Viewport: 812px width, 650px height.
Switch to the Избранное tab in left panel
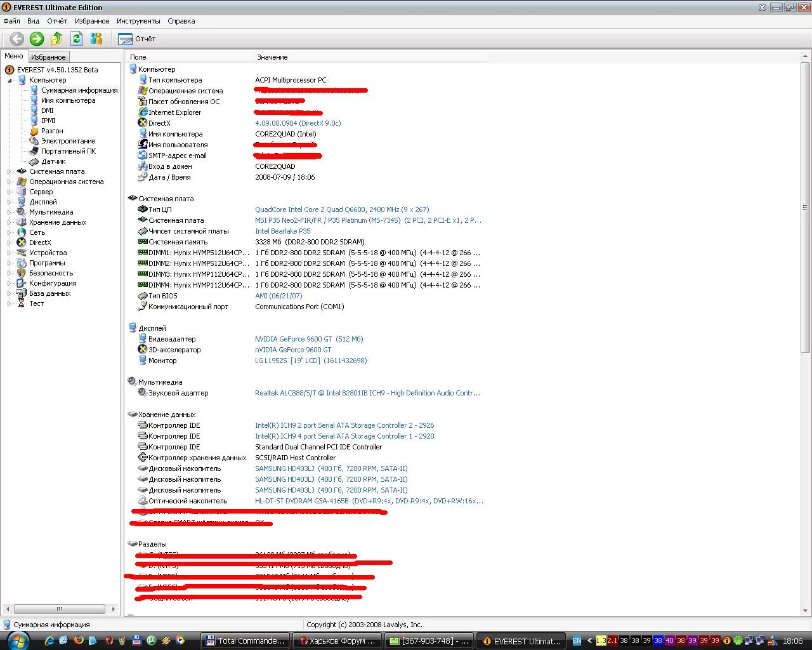[48, 57]
